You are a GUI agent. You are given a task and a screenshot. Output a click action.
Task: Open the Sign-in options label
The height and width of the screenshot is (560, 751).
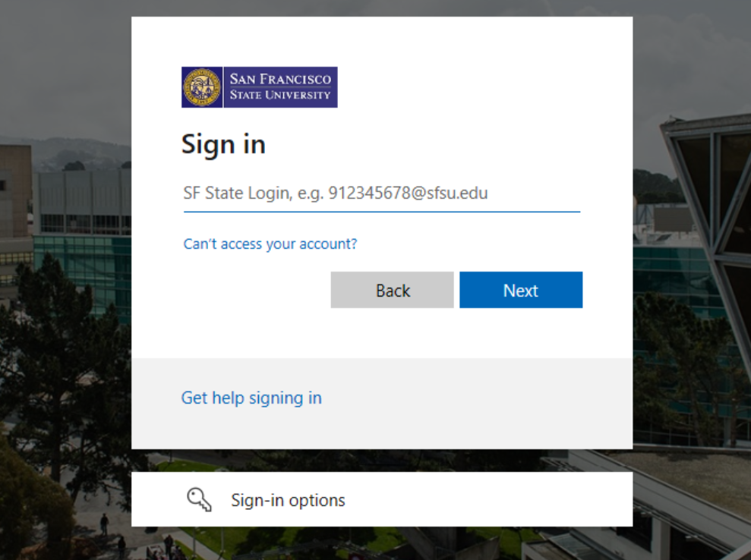(x=288, y=500)
